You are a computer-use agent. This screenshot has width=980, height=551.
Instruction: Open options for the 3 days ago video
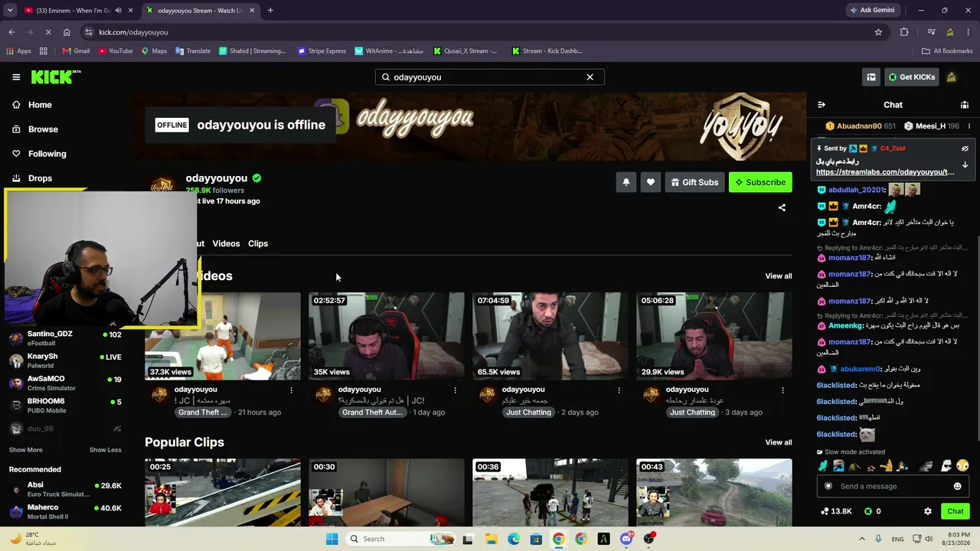(782, 390)
